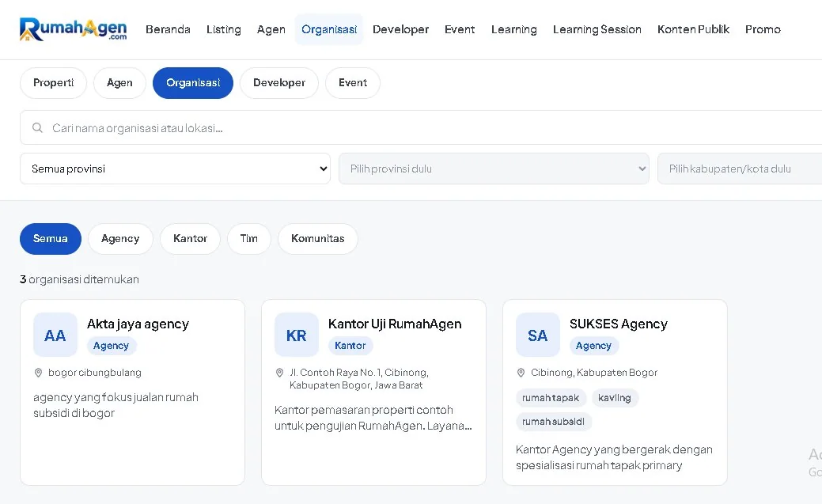This screenshot has height=504, width=822.
Task: Switch to the Properti category pill
Action: point(54,83)
